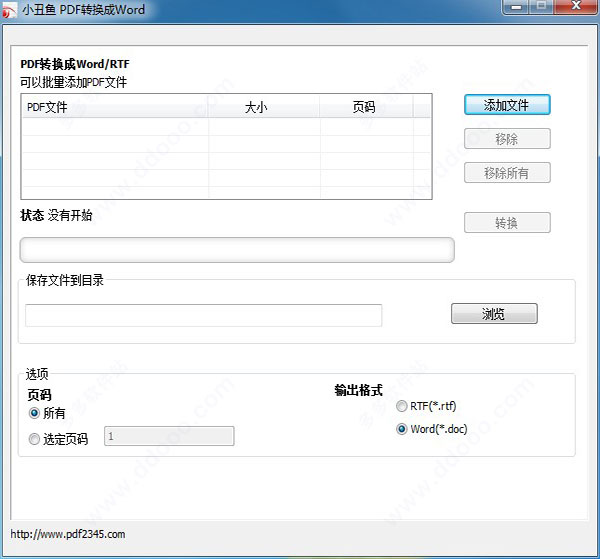Screen dimensions: 600x559
Task: Start conversion with the 转换 button
Action: click(507, 222)
